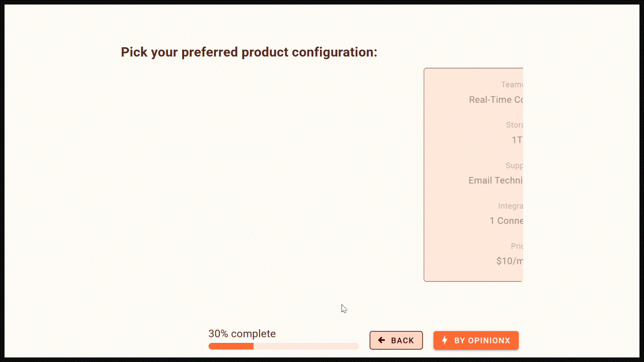The height and width of the screenshot is (362, 644).
Task: Click the '30% complete' progress label
Action: [242, 334]
